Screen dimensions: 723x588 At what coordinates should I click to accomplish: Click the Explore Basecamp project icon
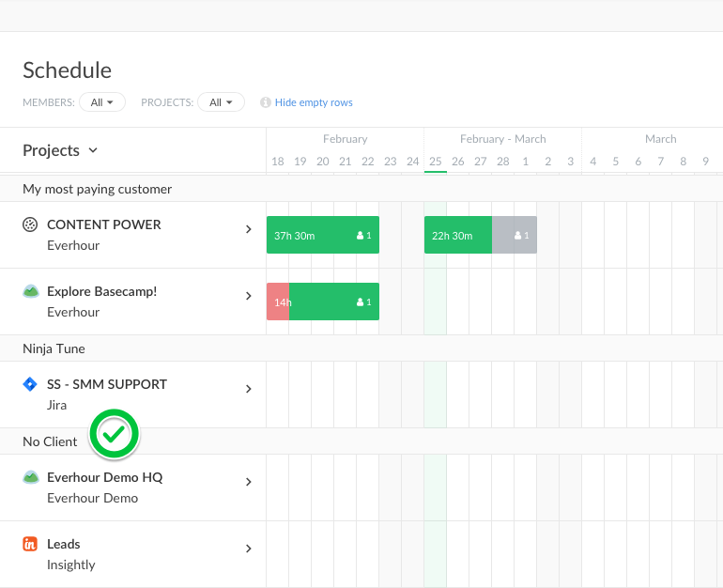pyautogui.click(x=30, y=291)
